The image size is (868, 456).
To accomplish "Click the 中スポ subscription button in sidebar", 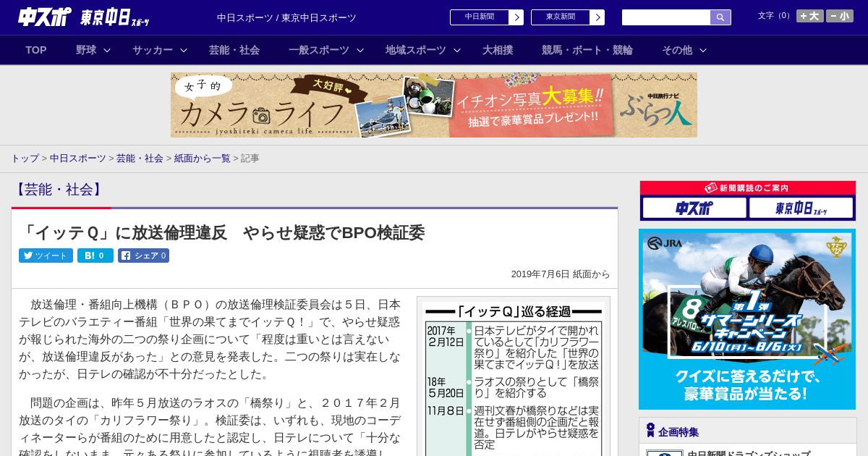I will pos(694,208).
